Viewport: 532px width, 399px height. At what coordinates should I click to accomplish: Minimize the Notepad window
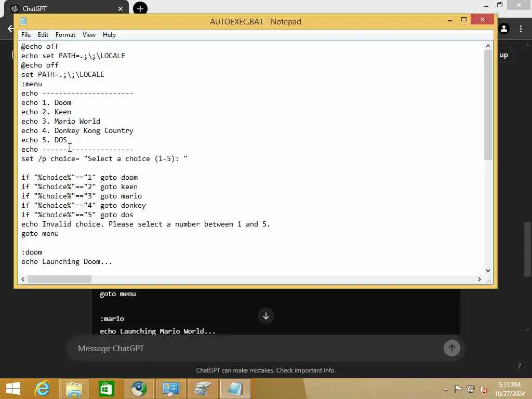(450, 20)
